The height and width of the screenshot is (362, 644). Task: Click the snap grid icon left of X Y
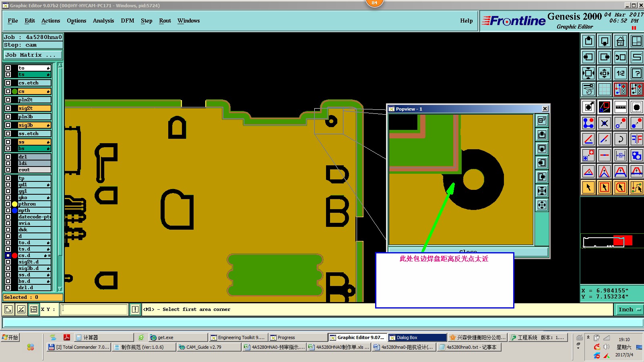coord(34,309)
